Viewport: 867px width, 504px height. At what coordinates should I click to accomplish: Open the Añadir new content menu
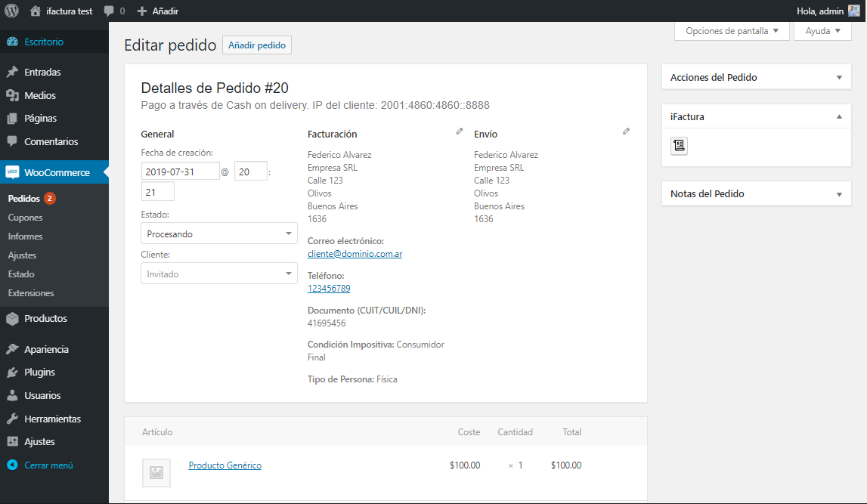(157, 11)
